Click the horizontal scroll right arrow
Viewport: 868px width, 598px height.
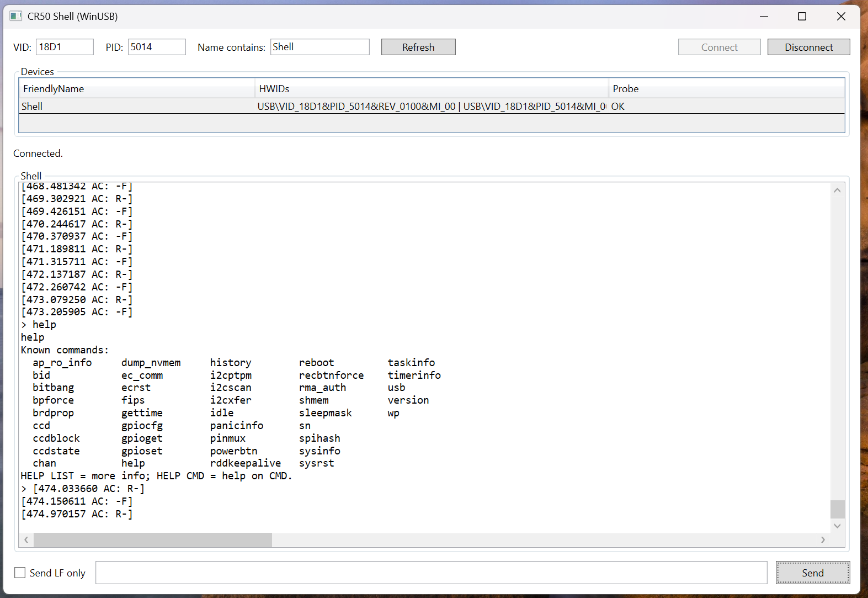pyautogui.click(x=823, y=539)
